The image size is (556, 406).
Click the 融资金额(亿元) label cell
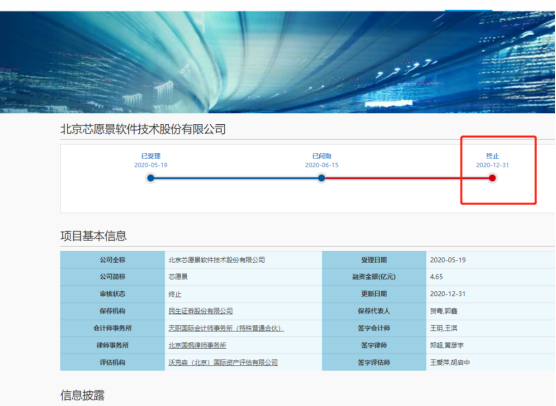pyautogui.click(x=374, y=277)
